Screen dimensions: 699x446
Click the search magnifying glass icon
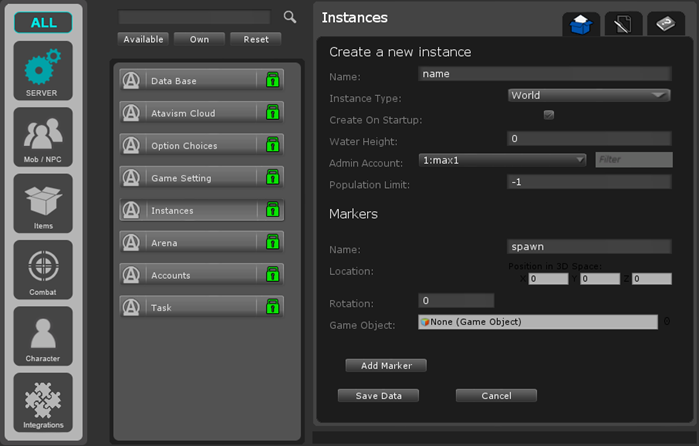[x=290, y=17]
